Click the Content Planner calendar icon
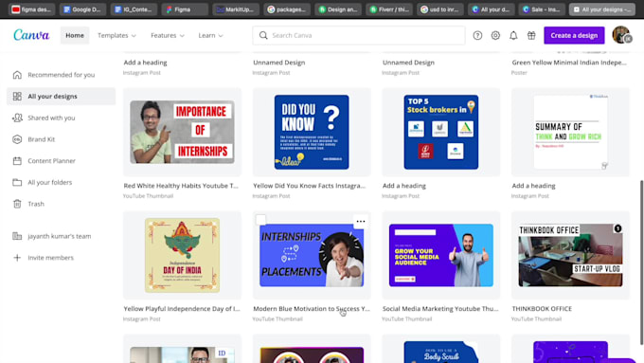 17,161
